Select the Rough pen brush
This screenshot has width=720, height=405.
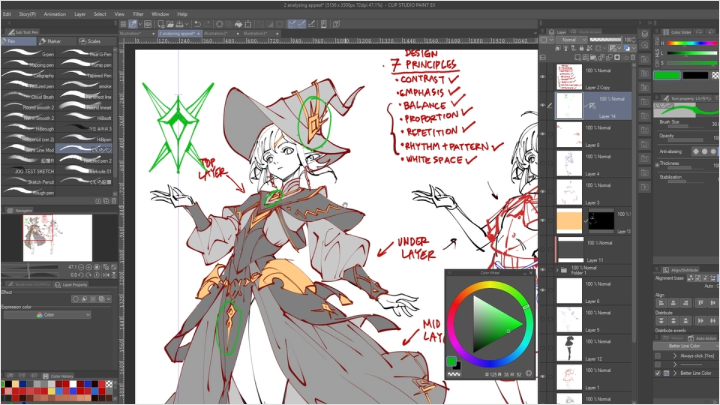click(28, 192)
